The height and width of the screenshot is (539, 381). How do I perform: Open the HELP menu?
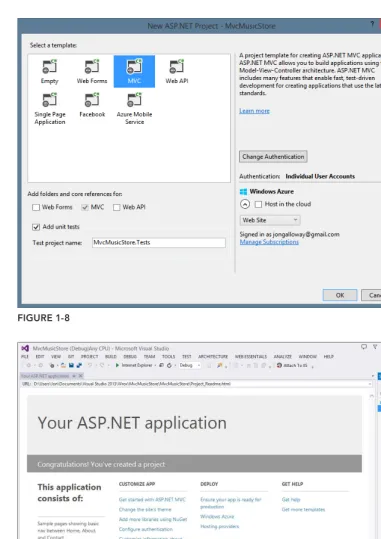(329, 357)
